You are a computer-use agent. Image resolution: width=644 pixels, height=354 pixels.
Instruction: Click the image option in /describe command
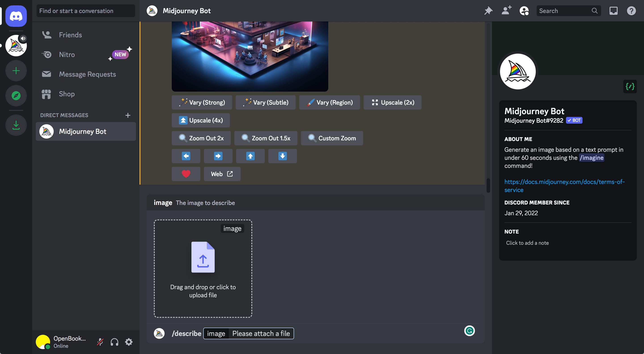(216, 333)
